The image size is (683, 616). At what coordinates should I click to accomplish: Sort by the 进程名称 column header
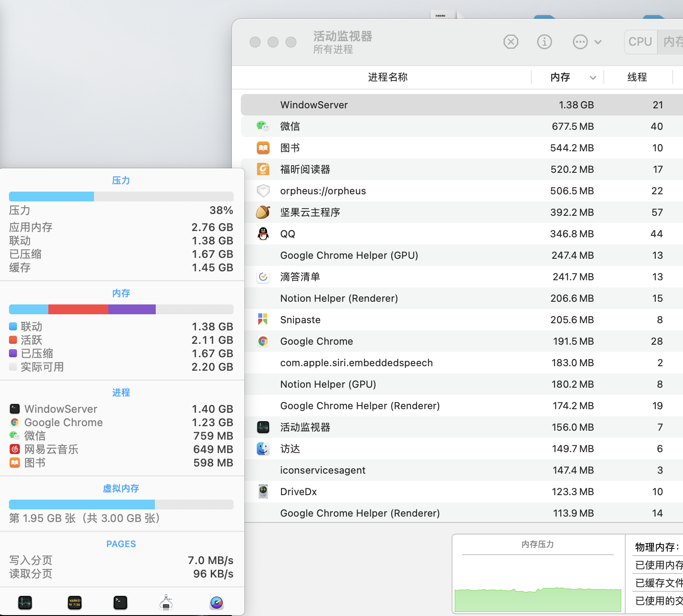[x=388, y=77]
